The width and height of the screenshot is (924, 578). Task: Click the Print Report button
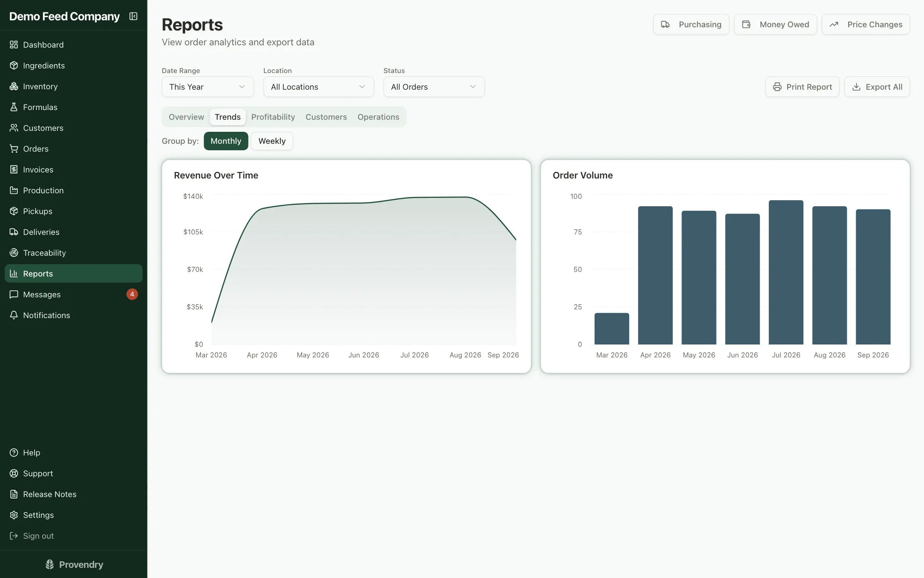pyautogui.click(x=802, y=87)
